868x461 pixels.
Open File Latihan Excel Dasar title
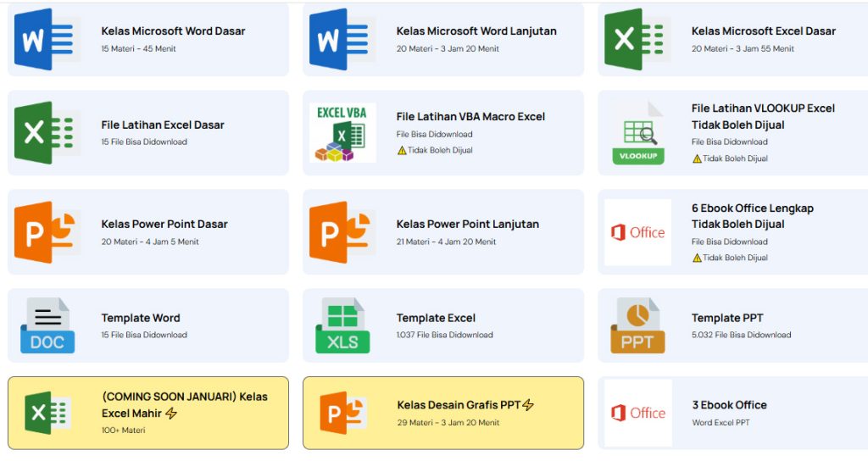coord(163,125)
